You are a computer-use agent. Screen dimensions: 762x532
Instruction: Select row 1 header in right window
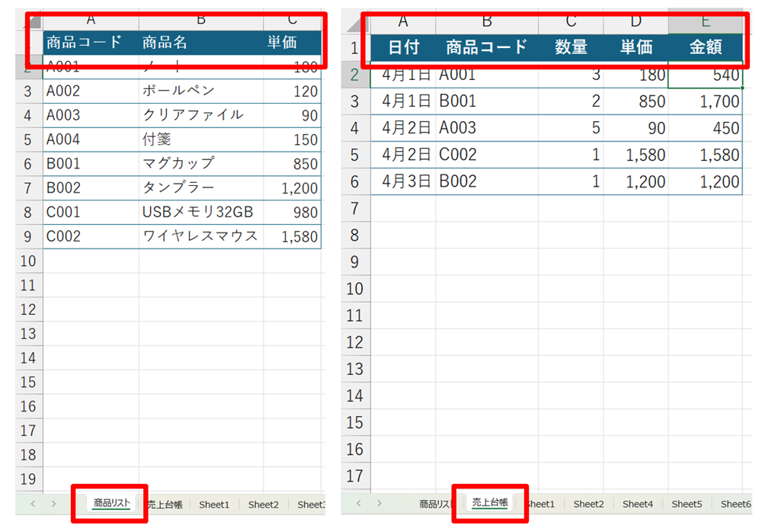(x=356, y=48)
